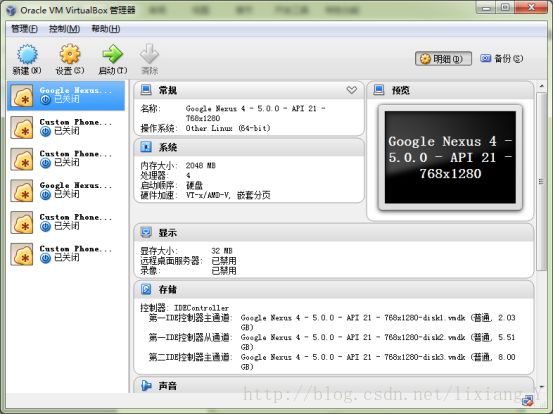
Task: Click the 'IDEController' controller text
Action: pos(201,308)
